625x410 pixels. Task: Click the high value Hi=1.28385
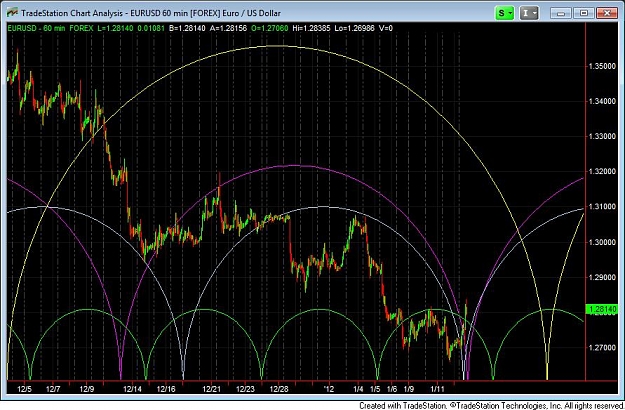(x=311, y=28)
